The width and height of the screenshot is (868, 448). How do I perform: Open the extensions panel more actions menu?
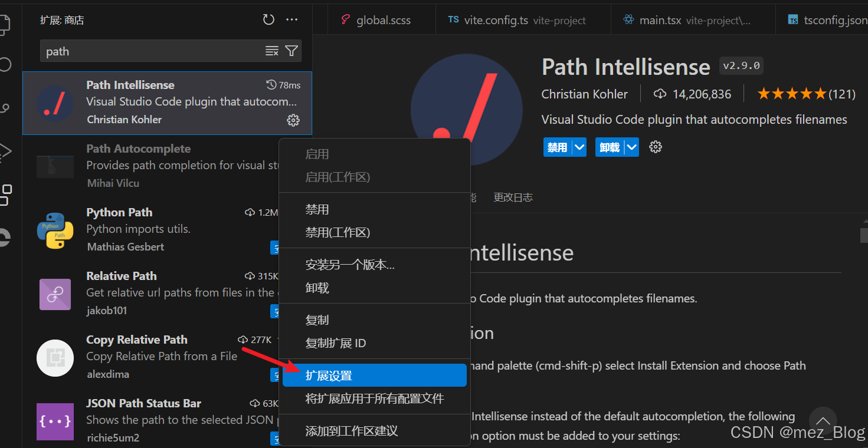pyautogui.click(x=291, y=19)
